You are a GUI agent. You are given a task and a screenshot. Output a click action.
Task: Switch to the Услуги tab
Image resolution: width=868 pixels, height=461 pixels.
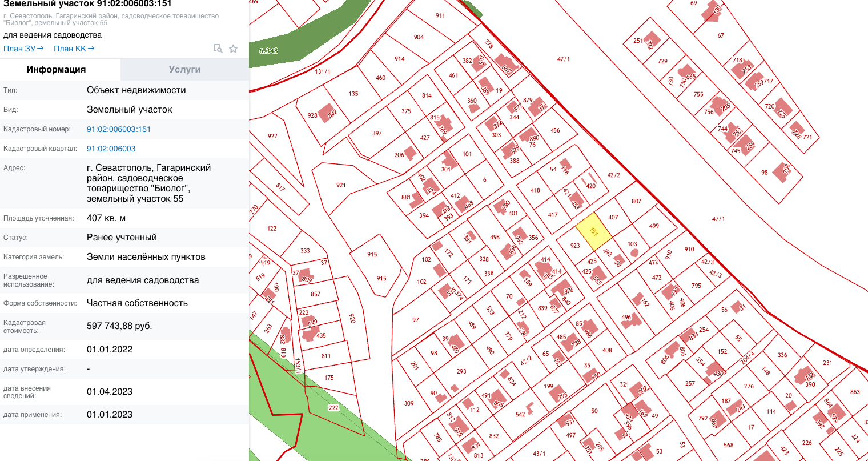coord(184,69)
